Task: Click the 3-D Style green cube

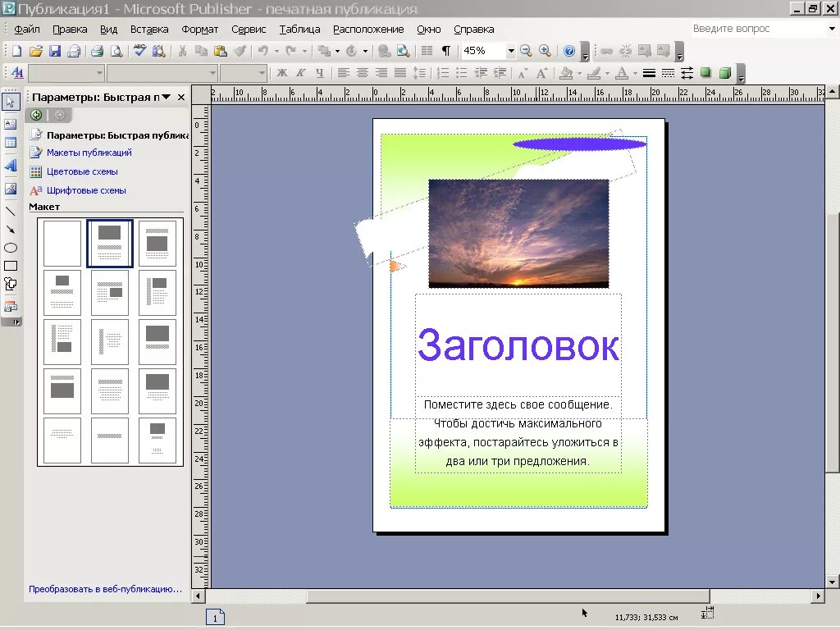Action: [x=725, y=73]
